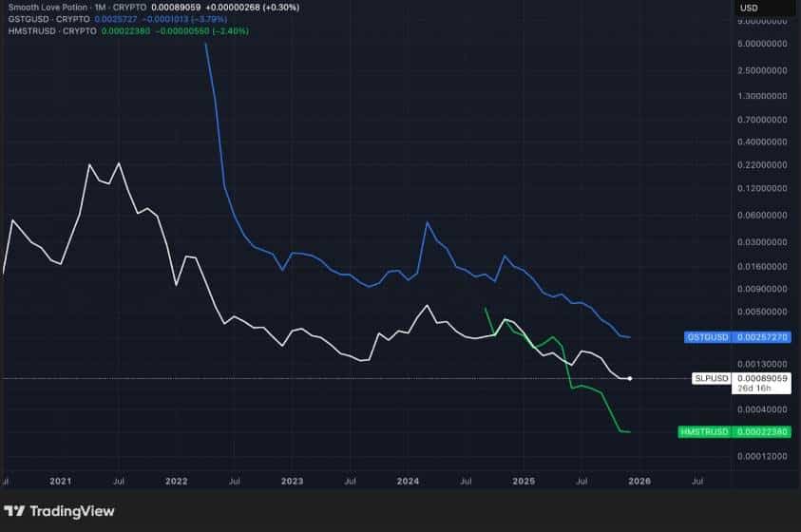This screenshot has height=532, width=801.
Task: Click the 2021 label on time axis
Action: click(60, 482)
